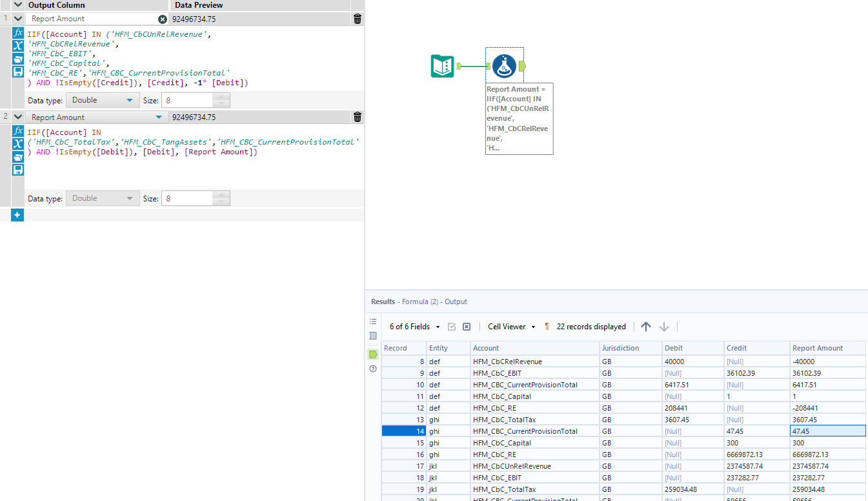Screen dimensions: 868x501
Task: Open recent expressions folder in first formula
Action: point(18,59)
